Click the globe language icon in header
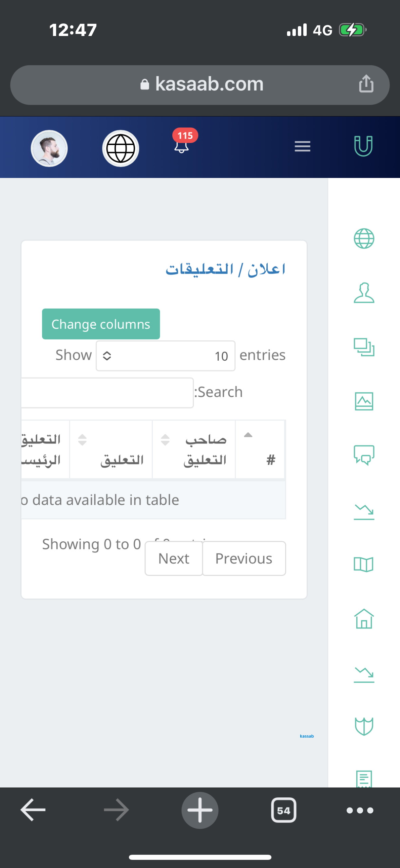 coord(120,148)
